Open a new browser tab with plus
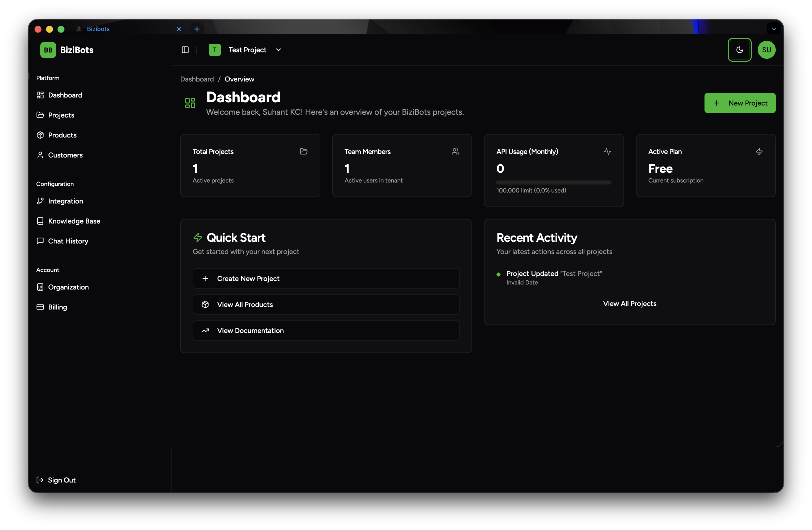The height and width of the screenshot is (530, 812). pos(197,29)
